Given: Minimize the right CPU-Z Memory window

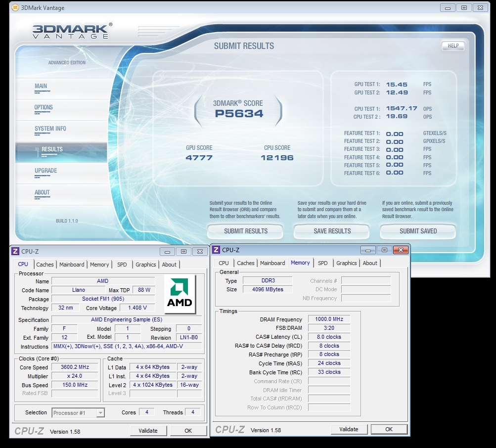Looking at the screenshot, I should tap(368, 250).
